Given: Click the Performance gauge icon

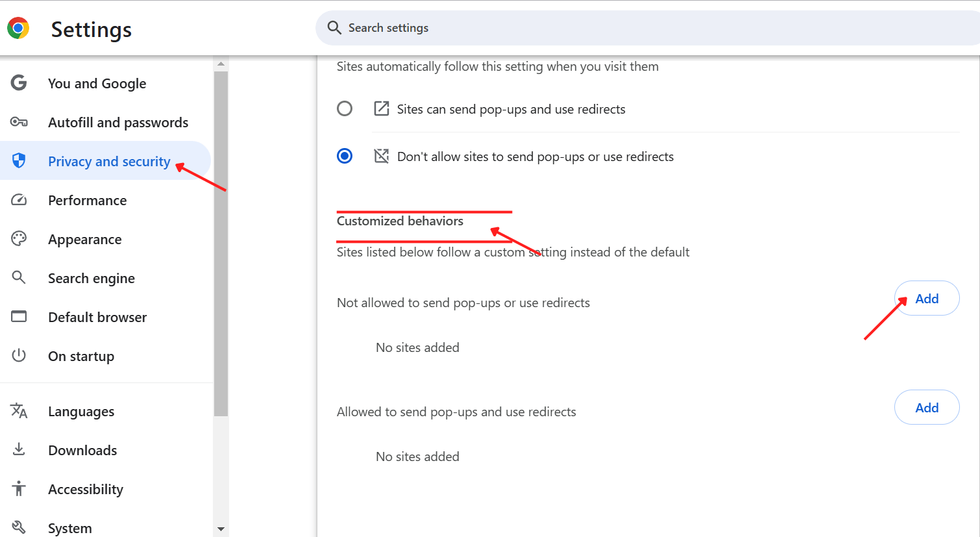Looking at the screenshot, I should 19,200.
